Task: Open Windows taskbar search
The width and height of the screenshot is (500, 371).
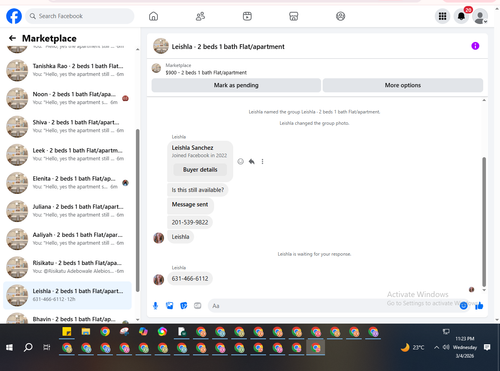Action: [x=28, y=348]
